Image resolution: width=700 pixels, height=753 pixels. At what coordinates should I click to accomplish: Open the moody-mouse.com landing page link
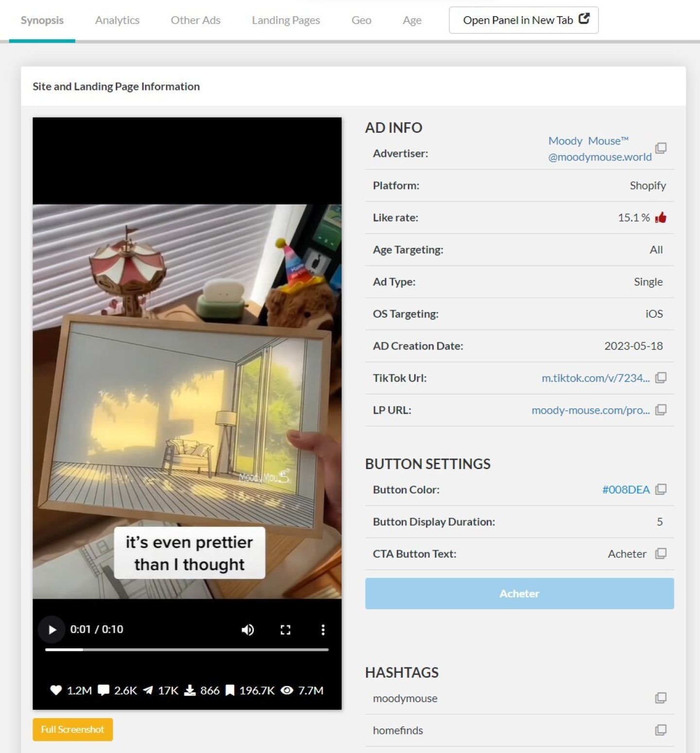(x=590, y=410)
